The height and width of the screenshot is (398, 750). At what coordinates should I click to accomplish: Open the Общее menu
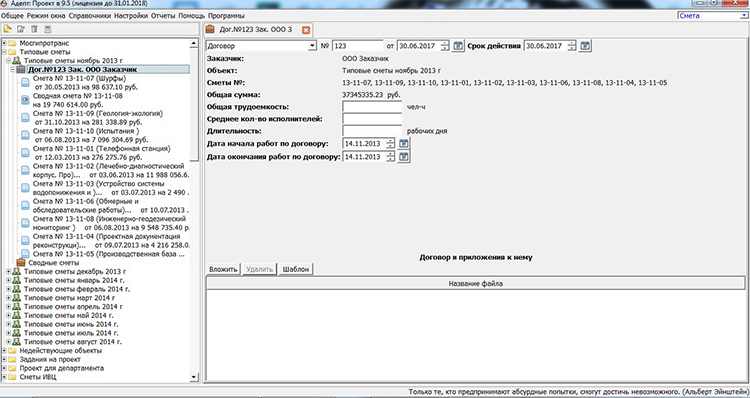(12, 16)
